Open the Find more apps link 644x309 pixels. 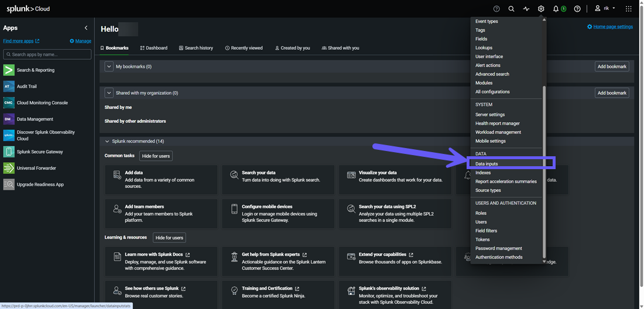pos(21,41)
